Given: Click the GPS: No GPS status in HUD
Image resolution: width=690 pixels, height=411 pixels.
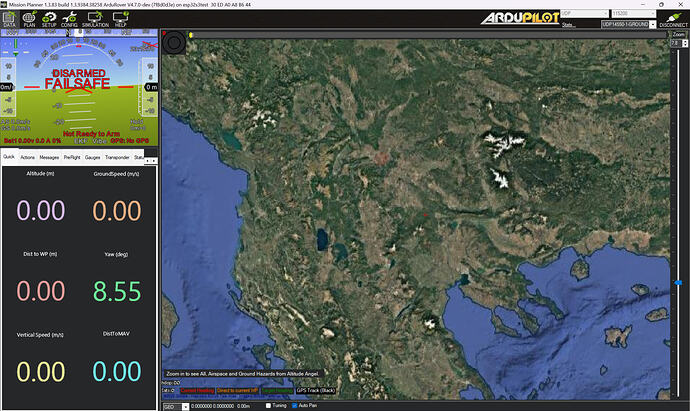Looking at the screenshot, I should [129, 141].
